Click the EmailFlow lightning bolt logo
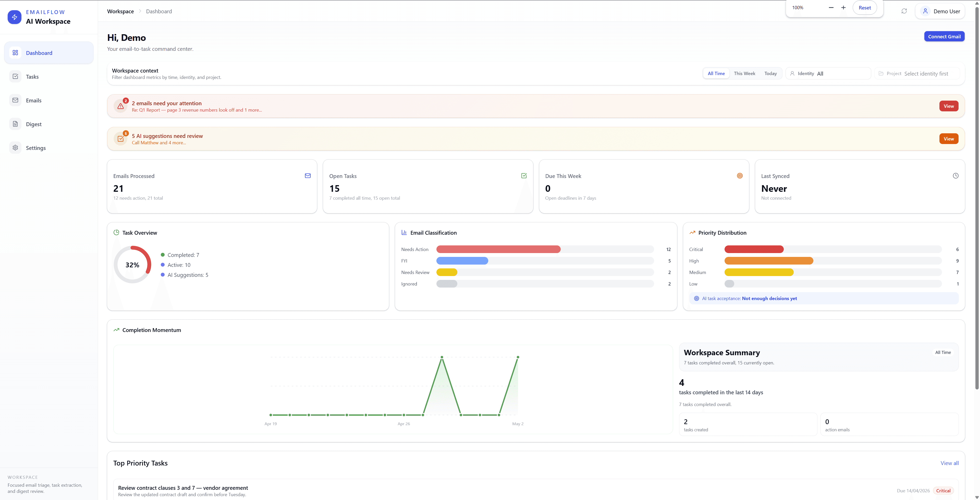980x500 pixels. click(x=15, y=17)
